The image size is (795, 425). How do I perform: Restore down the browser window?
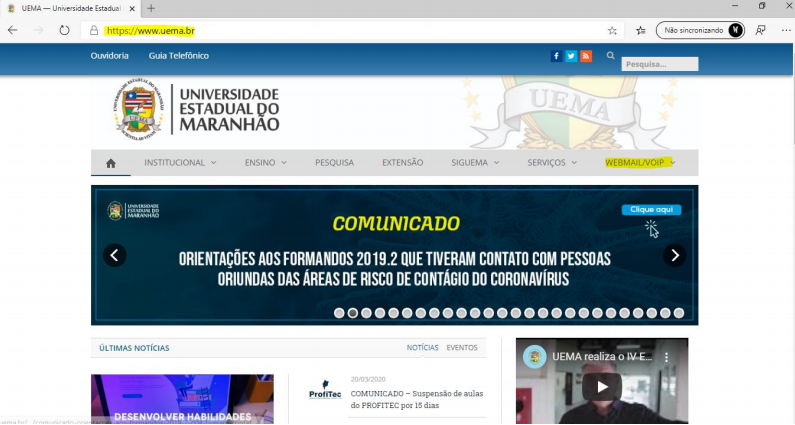pyautogui.click(x=762, y=6)
